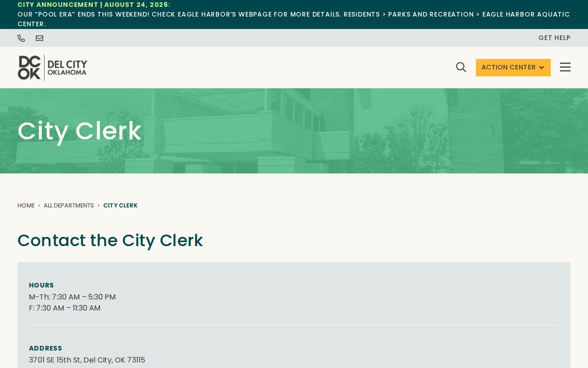This screenshot has height=368, width=588.
Task: Click the email envelope icon
Action: (x=40, y=38)
